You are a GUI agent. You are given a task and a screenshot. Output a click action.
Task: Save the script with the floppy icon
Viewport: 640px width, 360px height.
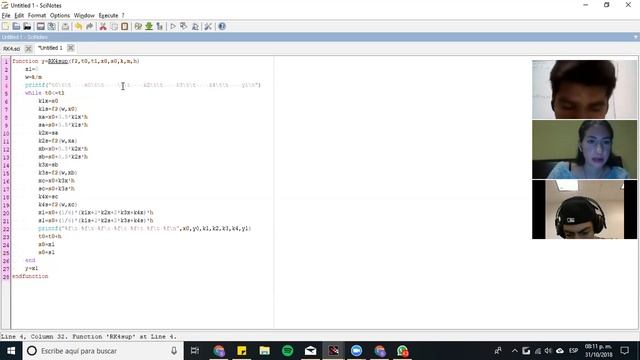click(x=40, y=27)
